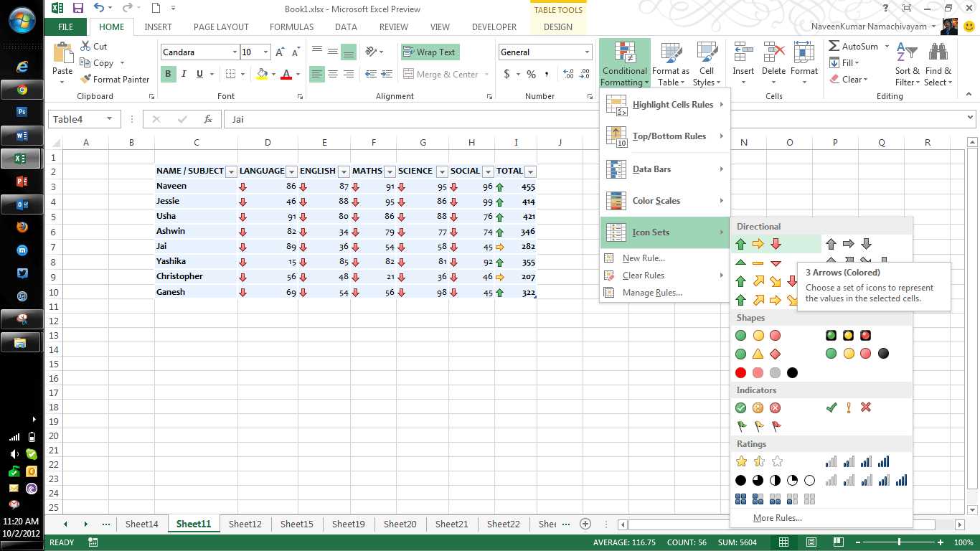This screenshot has height=551, width=980.
Task: Pick the 3 Traffic Lights (Unrimmed) set
Action: [x=758, y=335]
